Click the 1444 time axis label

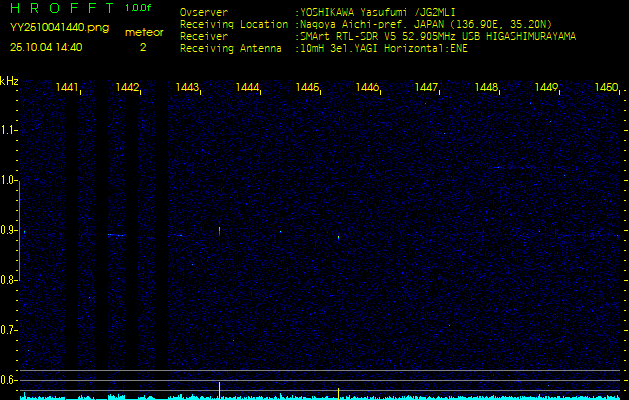247,87
